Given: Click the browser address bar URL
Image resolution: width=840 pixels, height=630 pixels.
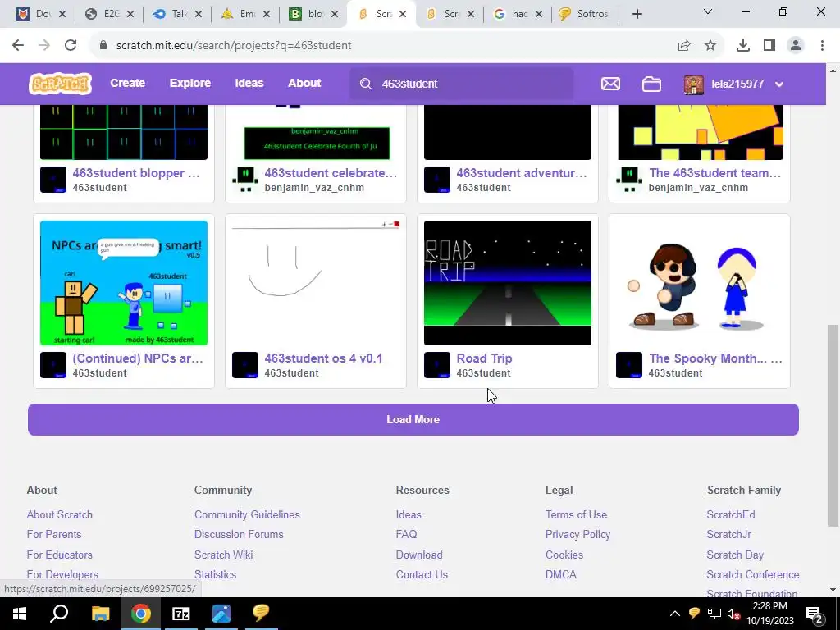Looking at the screenshot, I should (x=234, y=46).
